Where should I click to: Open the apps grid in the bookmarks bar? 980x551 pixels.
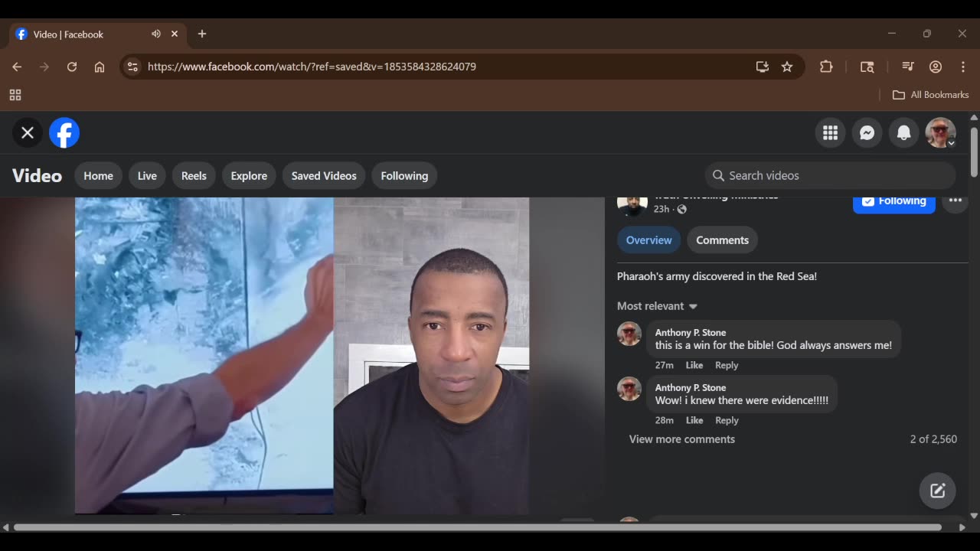coord(15,95)
